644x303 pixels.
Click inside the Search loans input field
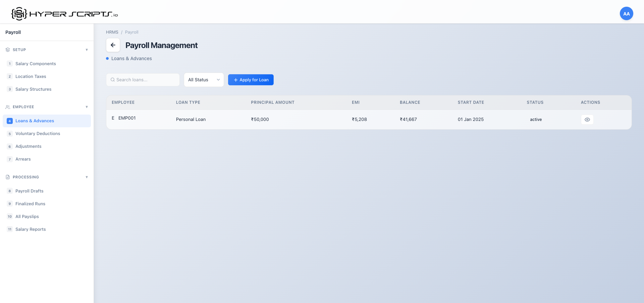pos(144,80)
